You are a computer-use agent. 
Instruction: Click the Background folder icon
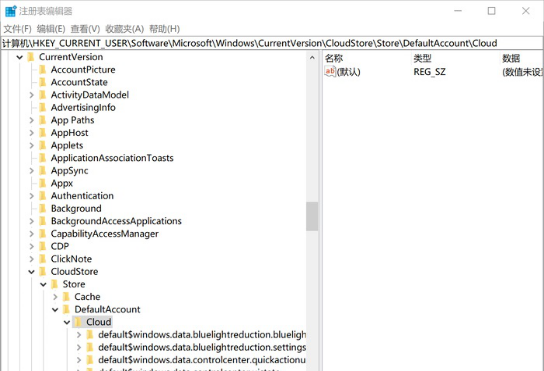click(43, 209)
